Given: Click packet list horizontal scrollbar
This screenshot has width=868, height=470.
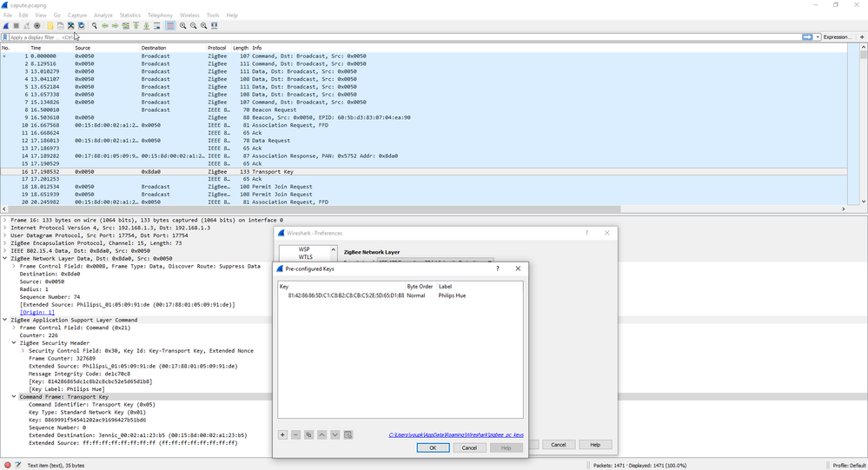Looking at the screenshot, I should 313,209.
